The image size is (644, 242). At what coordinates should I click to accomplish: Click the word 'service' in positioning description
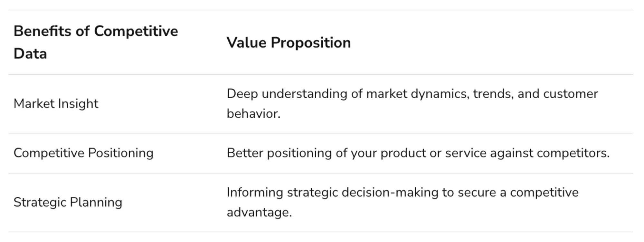pos(466,153)
